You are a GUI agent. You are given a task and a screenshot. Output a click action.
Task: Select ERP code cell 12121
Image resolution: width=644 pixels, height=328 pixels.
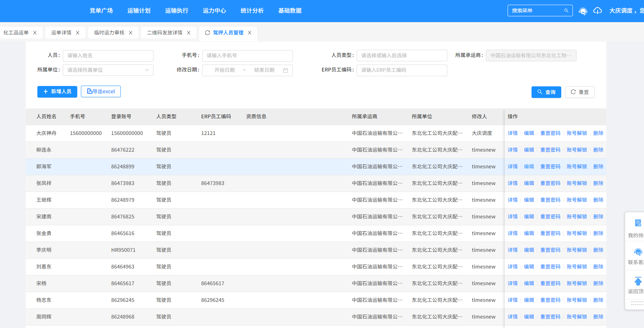(208, 133)
